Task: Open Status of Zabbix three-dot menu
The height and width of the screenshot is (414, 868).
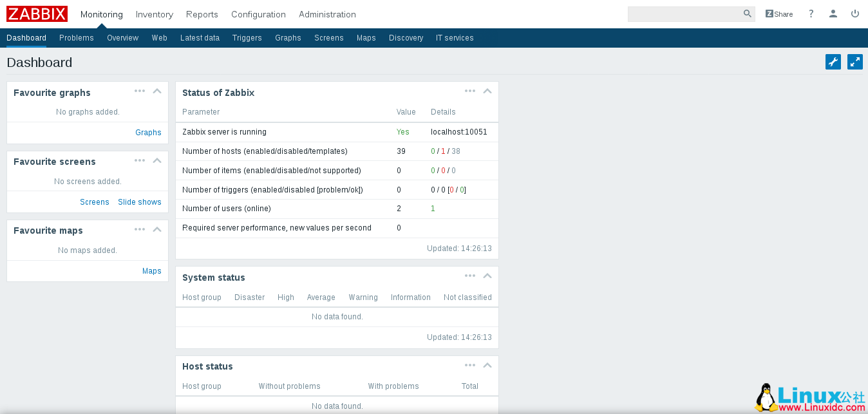Action: (x=470, y=91)
